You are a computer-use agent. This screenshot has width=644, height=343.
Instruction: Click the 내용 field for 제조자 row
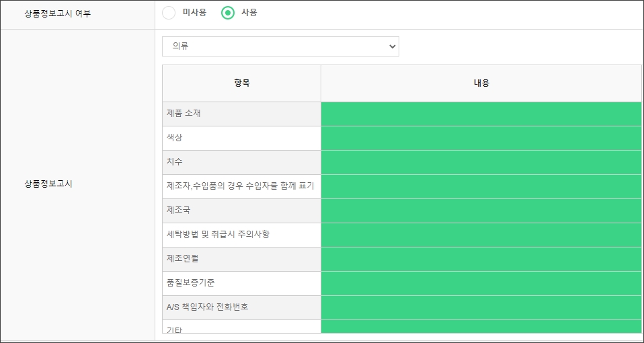481,186
